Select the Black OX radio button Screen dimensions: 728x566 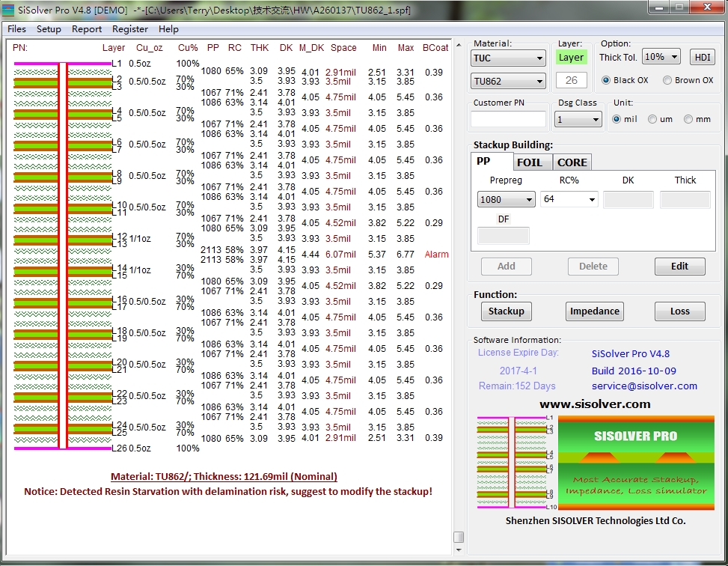pyautogui.click(x=607, y=80)
